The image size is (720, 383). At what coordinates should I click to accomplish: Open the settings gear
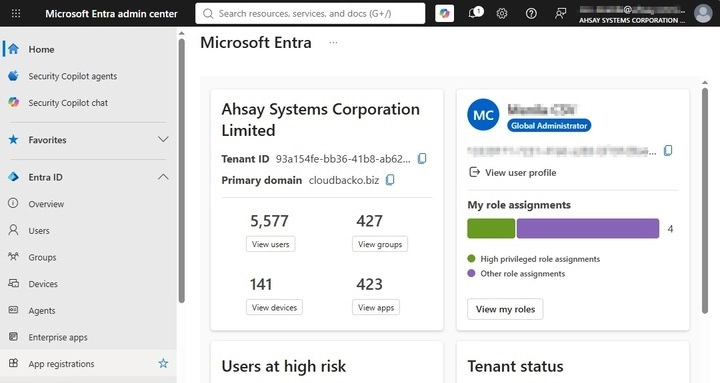click(x=501, y=13)
